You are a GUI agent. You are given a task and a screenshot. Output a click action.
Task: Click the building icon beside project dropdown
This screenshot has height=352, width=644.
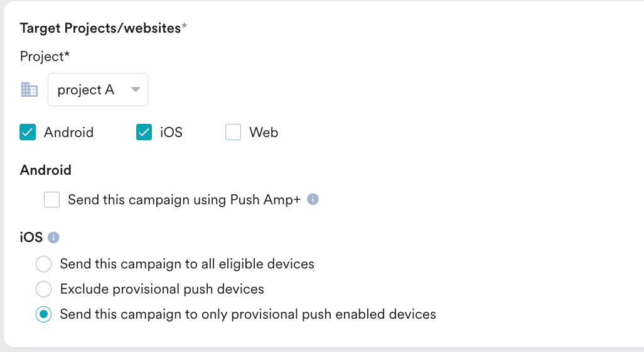click(x=29, y=90)
